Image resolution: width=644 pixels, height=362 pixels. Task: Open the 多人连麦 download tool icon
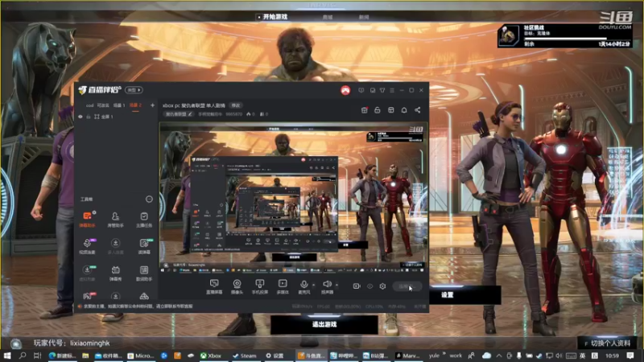(x=115, y=246)
